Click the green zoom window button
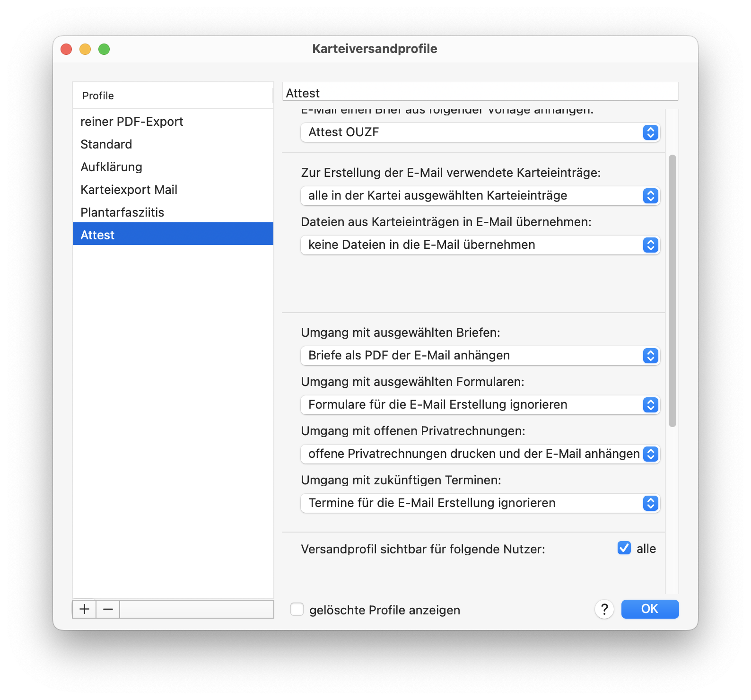Image resolution: width=751 pixels, height=700 pixels. pyautogui.click(x=104, y=49)
